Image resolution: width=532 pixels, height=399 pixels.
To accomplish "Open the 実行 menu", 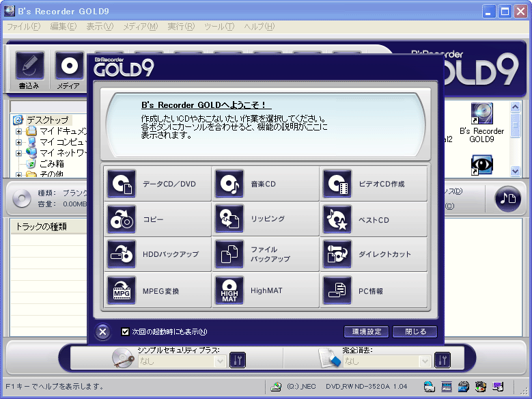I will [x=181, y=27].
